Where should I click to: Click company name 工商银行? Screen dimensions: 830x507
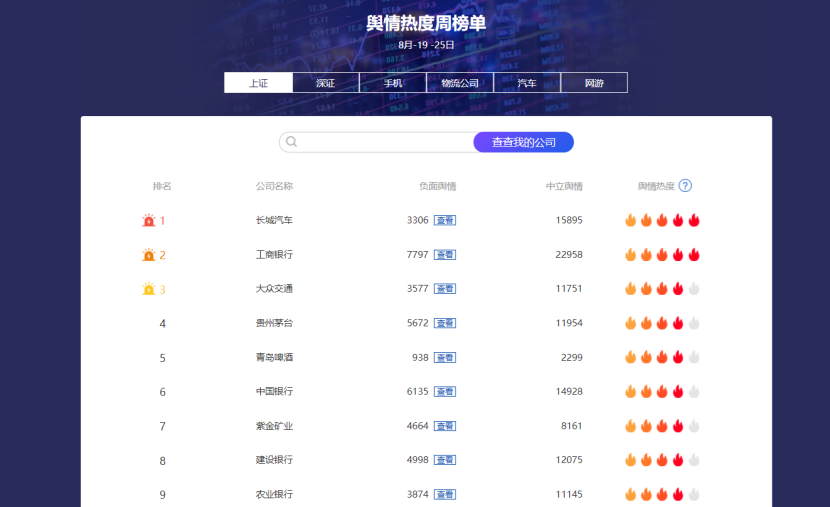click(274, 255)
